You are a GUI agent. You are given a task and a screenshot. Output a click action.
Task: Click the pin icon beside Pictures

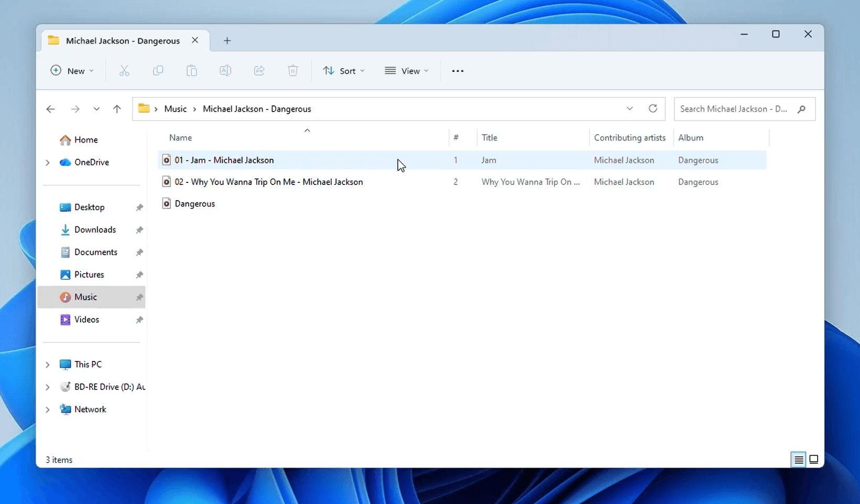tap(139, 275)
